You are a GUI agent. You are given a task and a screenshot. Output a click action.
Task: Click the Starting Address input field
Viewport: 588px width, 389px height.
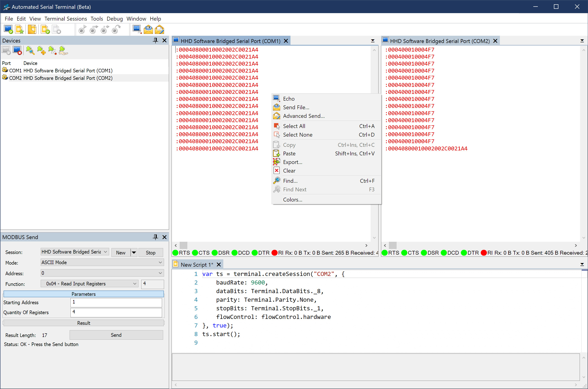116,302
